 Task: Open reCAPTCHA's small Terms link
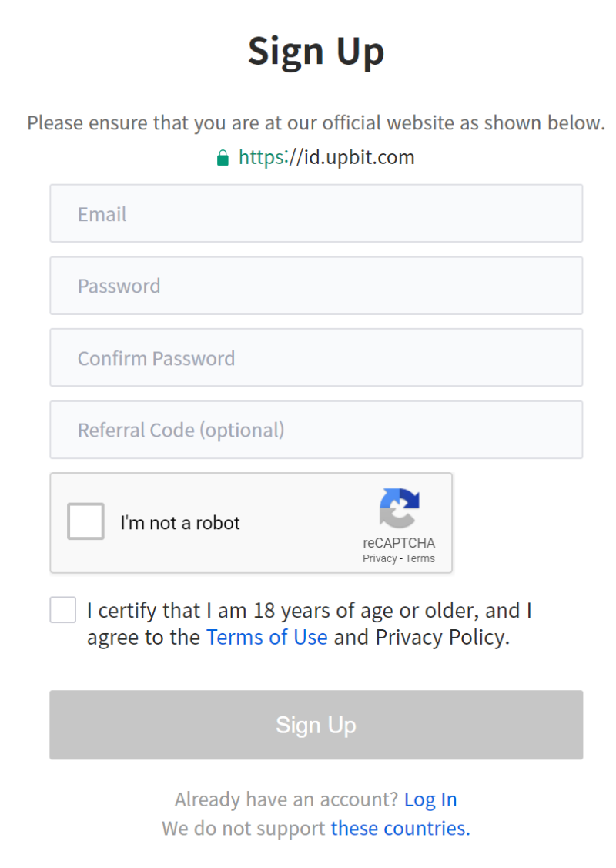pos(420,558)
